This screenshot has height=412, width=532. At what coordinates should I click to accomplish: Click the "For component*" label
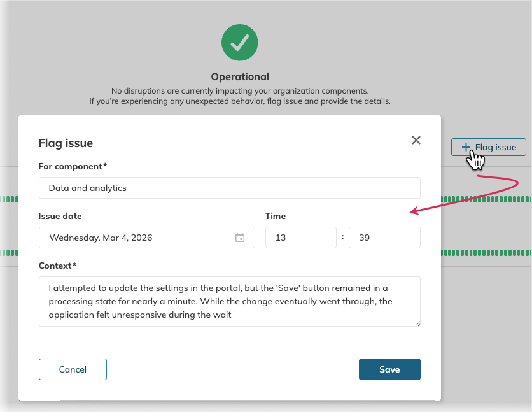(x=73, y=167)
